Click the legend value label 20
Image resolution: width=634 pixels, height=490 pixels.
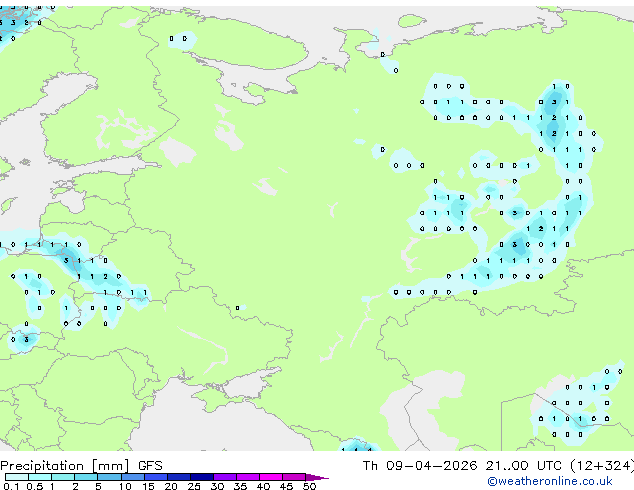(171, 486)
